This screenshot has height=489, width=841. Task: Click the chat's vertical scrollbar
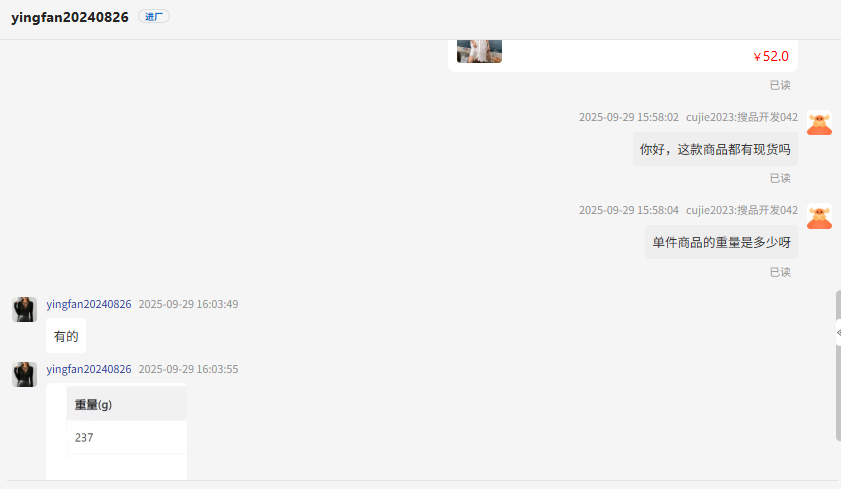[838, 366]
